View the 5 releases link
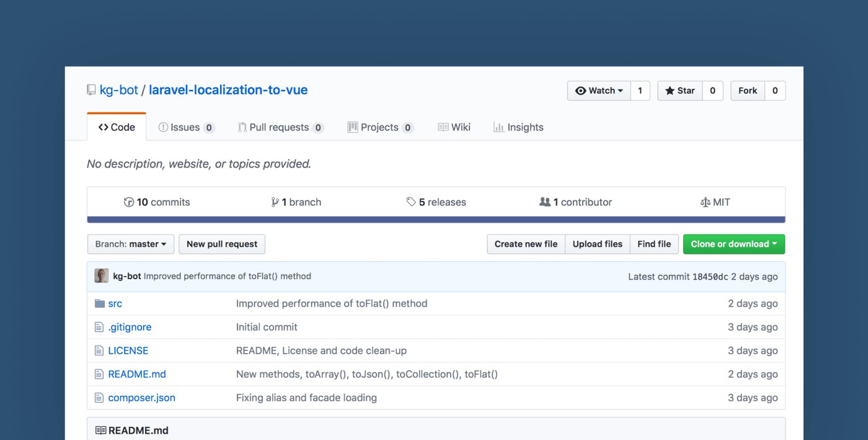This screenshot has height=440, width=868. (x=436, y=202)
